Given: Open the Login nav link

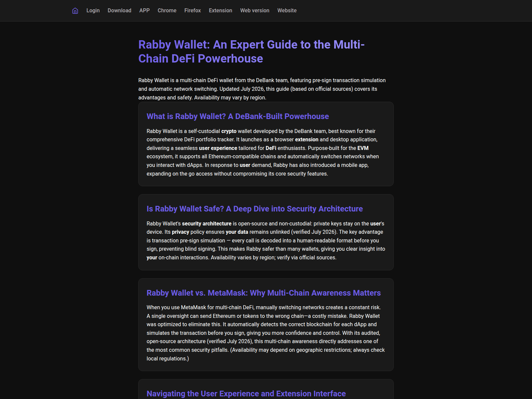Looking at the screenshot, I should [93, 11].
